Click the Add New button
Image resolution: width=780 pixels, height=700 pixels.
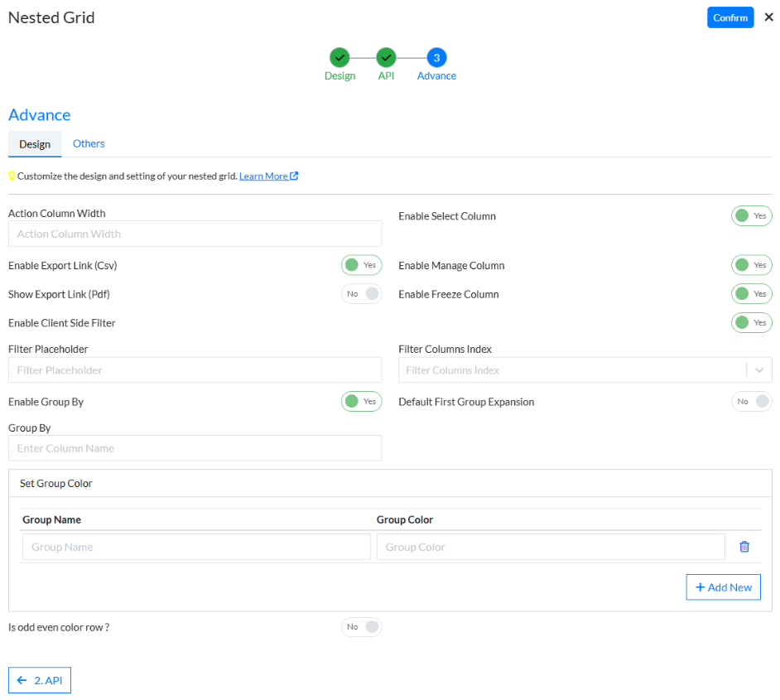(723, 587)
